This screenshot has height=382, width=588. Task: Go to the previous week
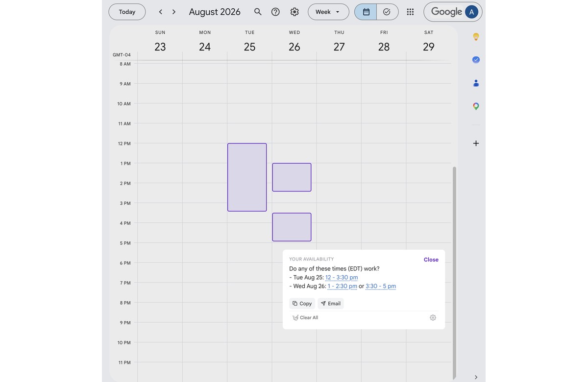click(x=160, y=12)
